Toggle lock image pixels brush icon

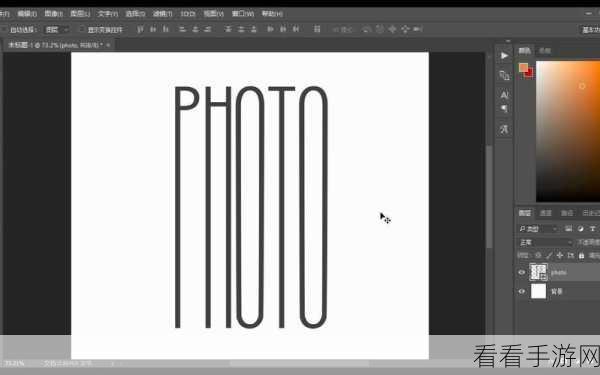(x=549, y=255)
